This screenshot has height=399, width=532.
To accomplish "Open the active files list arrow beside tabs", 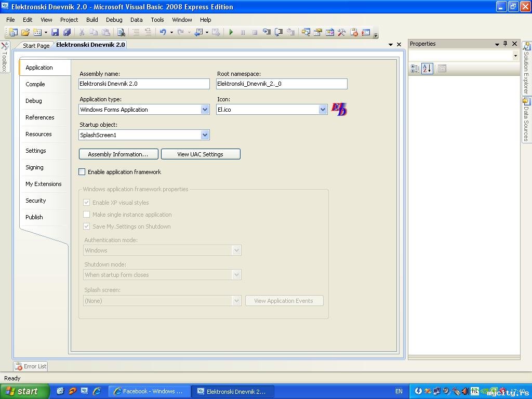I will pyautogui.click(x=391, y=45).
